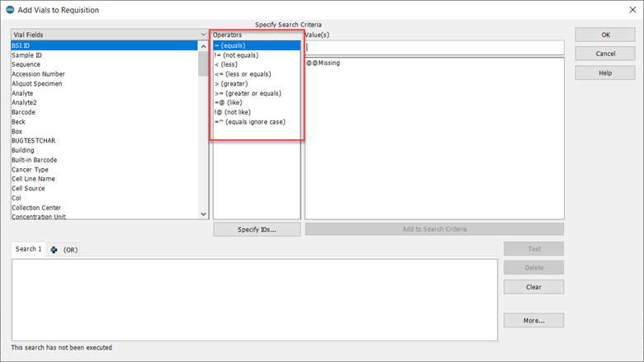Image resolution: width=644 pixels, height=362 pixels.
Task: Click the More... button
Action: click(x=534, y=321)
